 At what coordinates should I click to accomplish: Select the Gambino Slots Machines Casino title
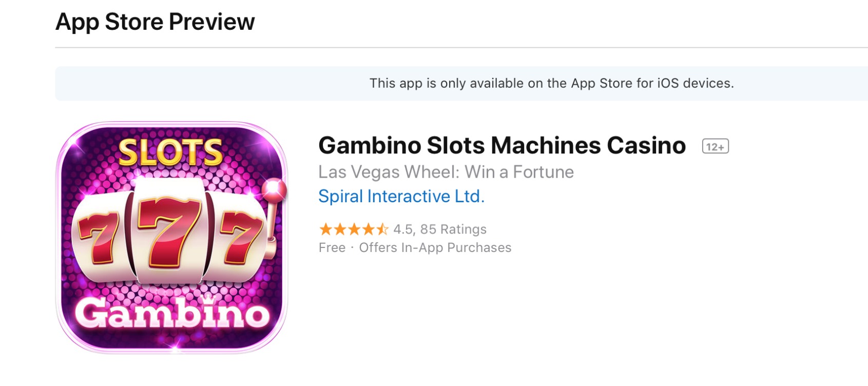click(501, 146)
